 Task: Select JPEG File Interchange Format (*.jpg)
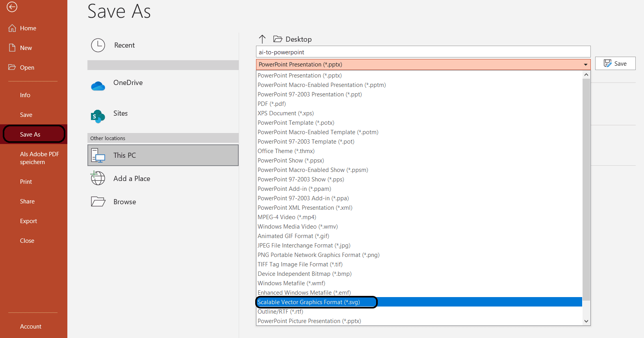[x=419, y=246]
